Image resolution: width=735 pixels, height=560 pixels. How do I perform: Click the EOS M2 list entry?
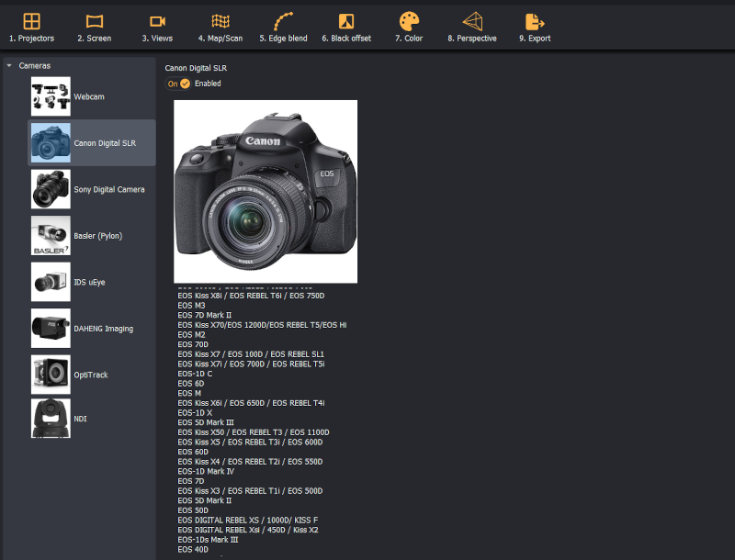pos(191,335)
